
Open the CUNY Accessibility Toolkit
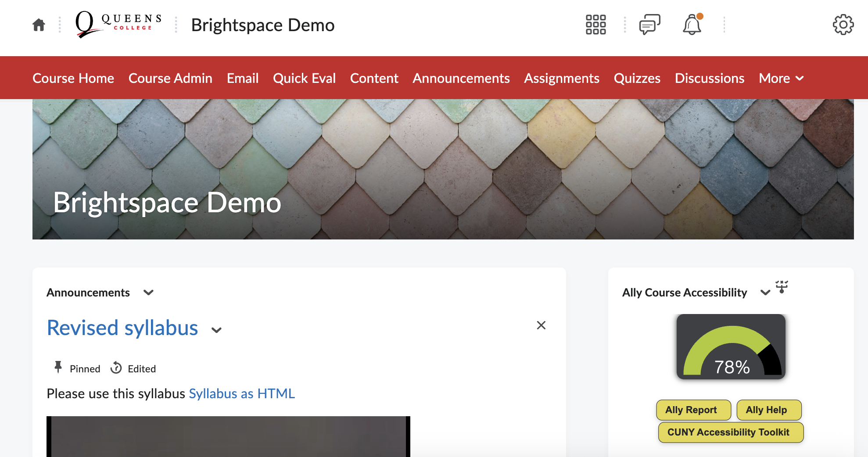click(731, 432)
